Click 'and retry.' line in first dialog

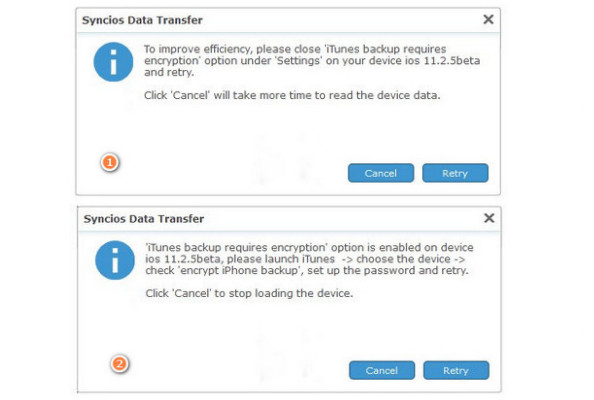click(169, 72)
